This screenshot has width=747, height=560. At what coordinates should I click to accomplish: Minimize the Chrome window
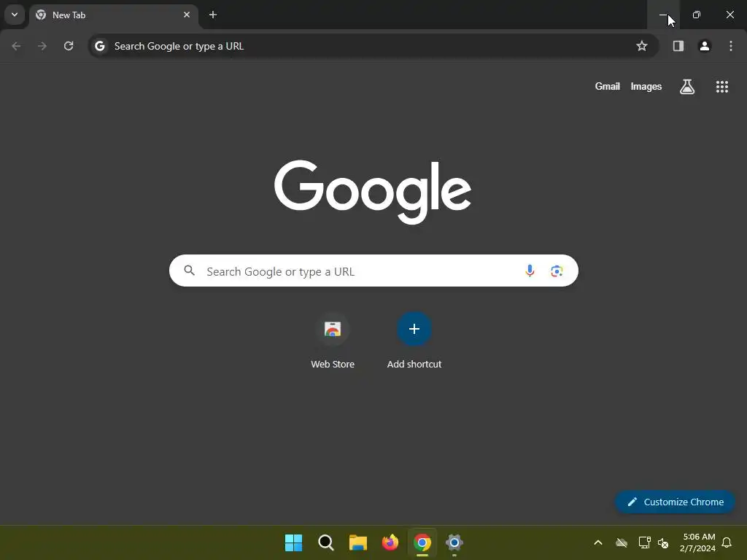(663, 15)
